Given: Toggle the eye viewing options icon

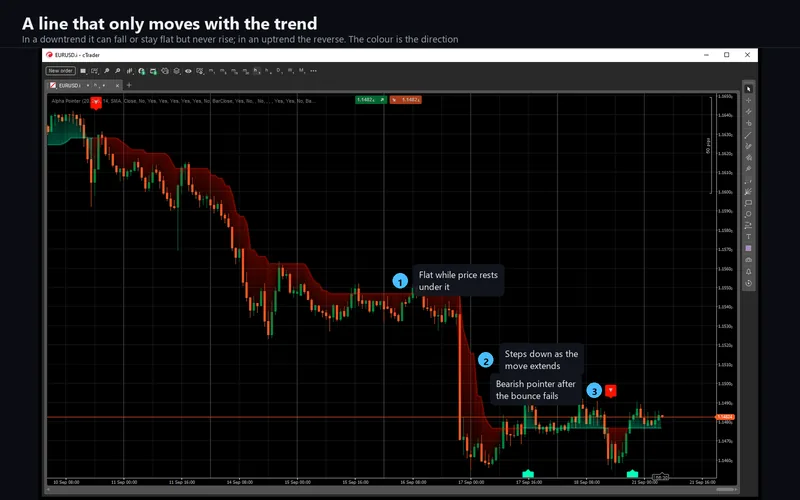Looking at the screenshot, I should coord(188,71).
